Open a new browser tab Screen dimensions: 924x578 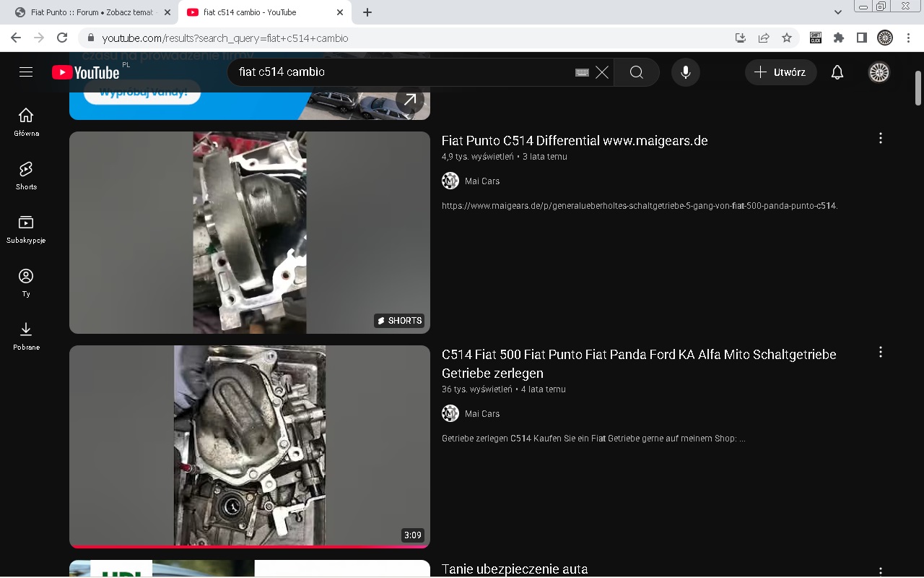(367, 12)
